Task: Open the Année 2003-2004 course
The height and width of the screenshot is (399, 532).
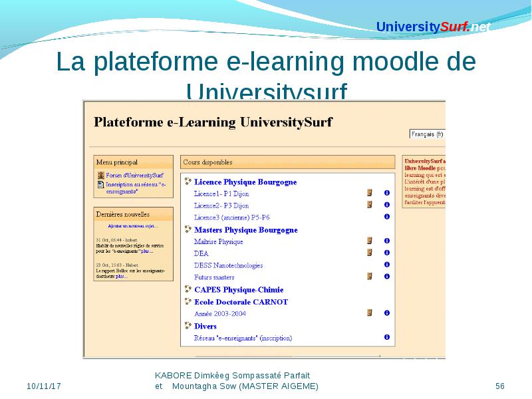Action: pyautogui.click(x=220, y=314)
